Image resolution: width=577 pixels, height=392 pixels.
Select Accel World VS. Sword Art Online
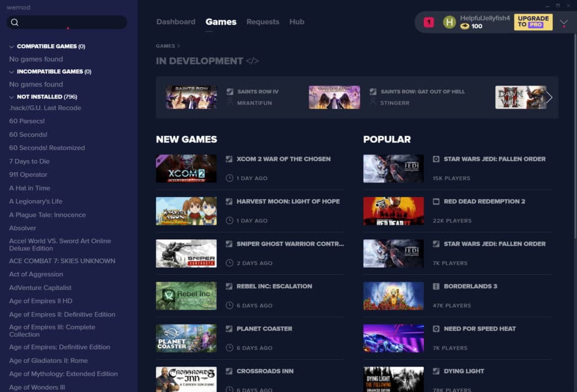[60, 244]
